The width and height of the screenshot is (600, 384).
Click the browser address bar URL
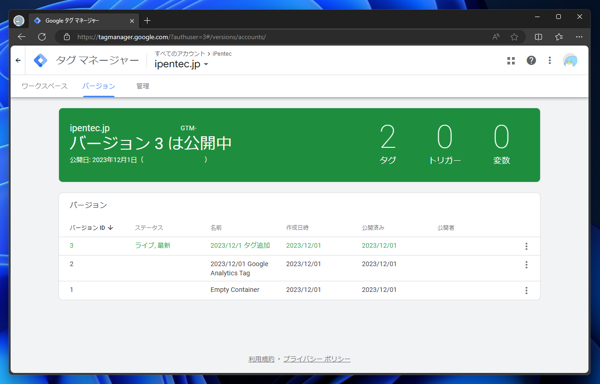[171, 37]
